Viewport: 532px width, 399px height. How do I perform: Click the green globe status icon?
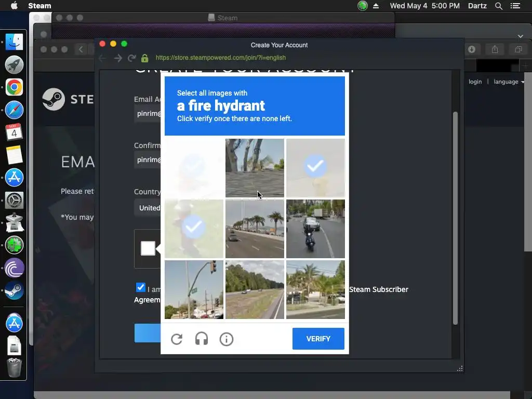coord(363,6)
